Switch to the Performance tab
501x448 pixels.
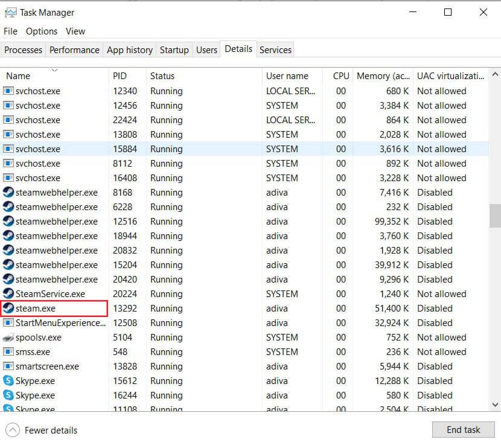point(74,50)
